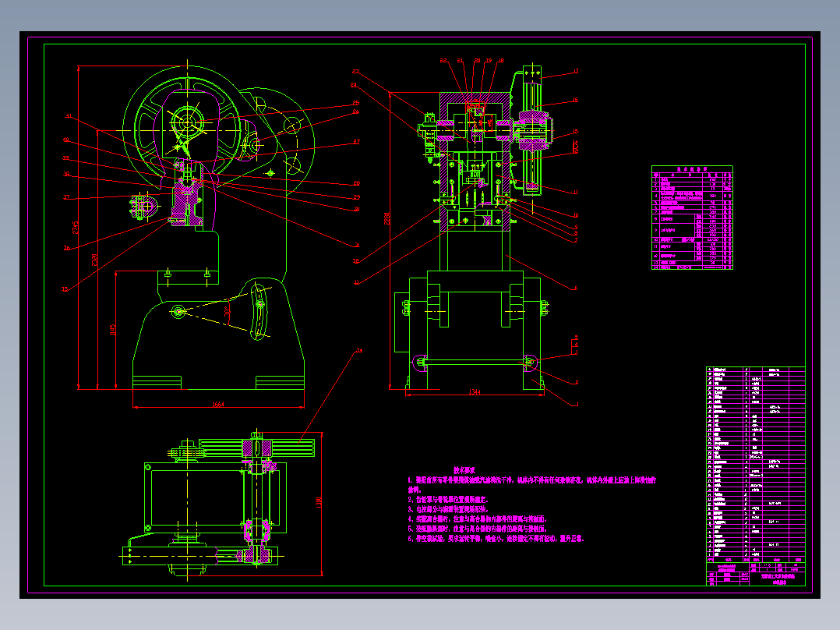Select part balloon number 29

357,196
